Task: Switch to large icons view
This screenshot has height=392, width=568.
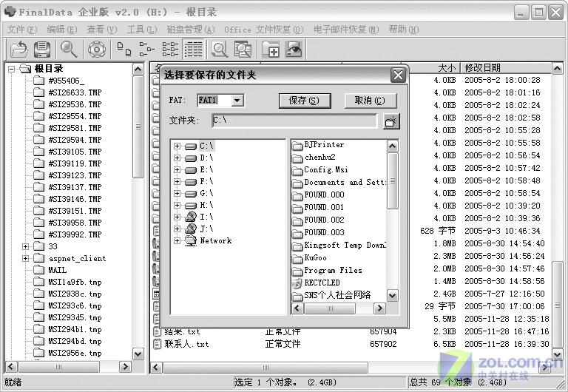Action: click(124, 50)
